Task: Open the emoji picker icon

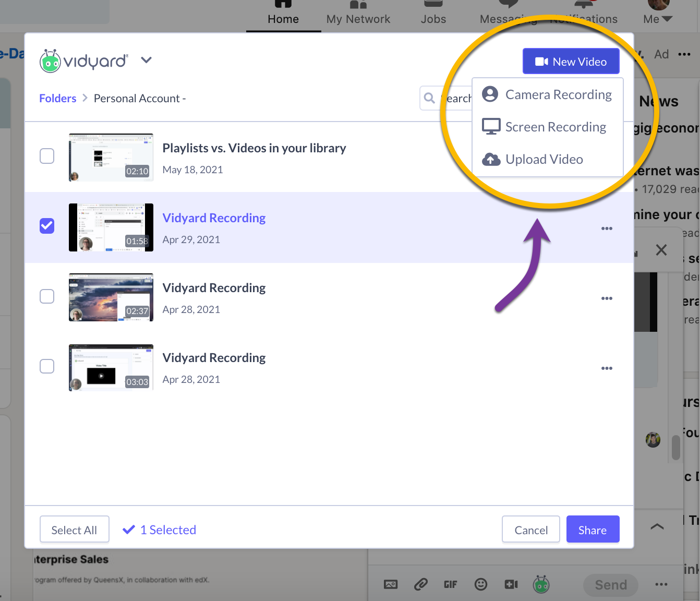Action: [x=481, y=584]
